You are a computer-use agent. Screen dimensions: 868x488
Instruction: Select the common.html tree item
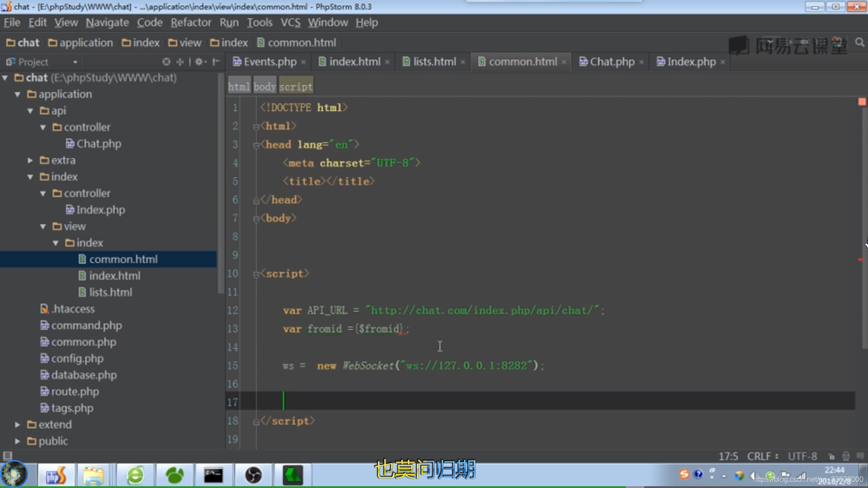pos(123,258)
